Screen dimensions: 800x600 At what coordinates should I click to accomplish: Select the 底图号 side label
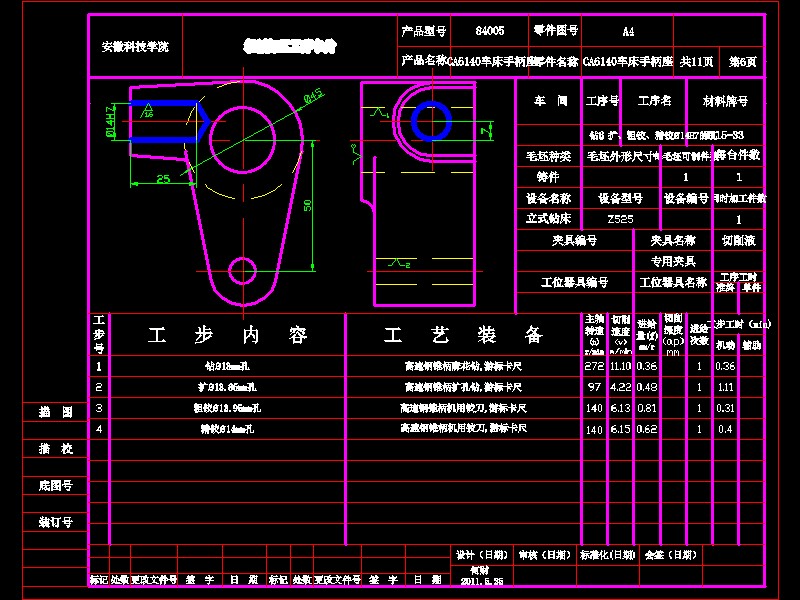[56, 485]
